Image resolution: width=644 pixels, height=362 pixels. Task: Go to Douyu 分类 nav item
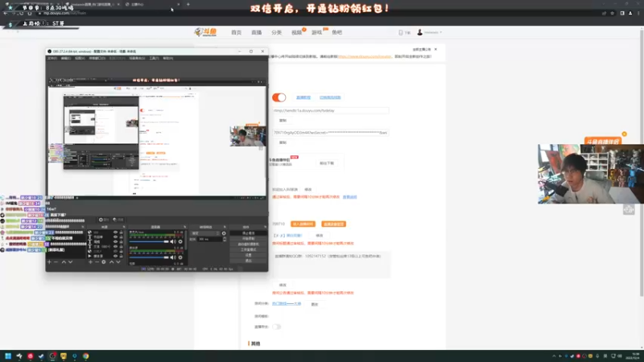pos(276,32)
